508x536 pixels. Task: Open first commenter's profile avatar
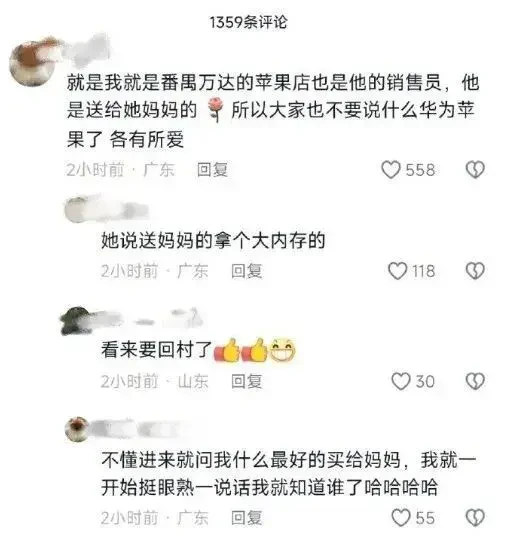[x=33, y=63]
